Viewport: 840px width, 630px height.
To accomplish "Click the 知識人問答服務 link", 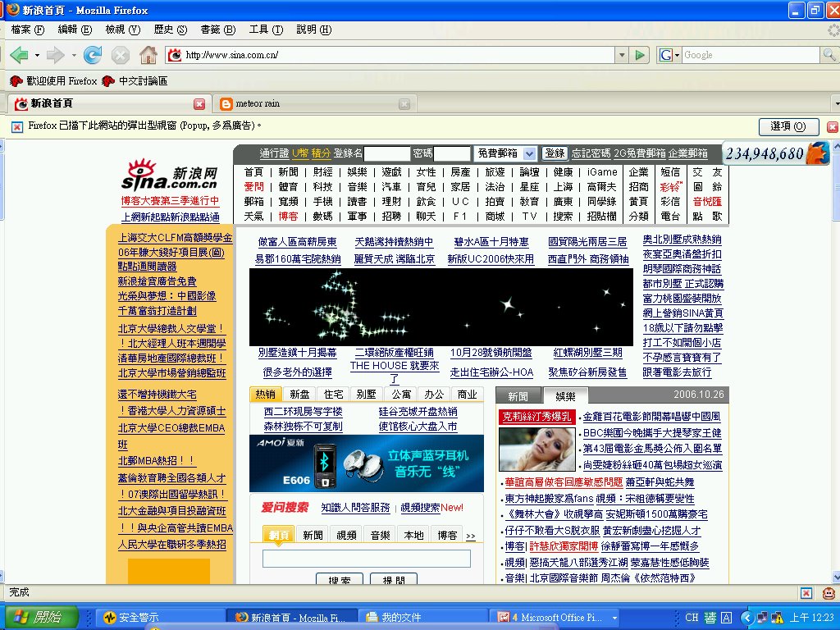I will pos(356,507).
